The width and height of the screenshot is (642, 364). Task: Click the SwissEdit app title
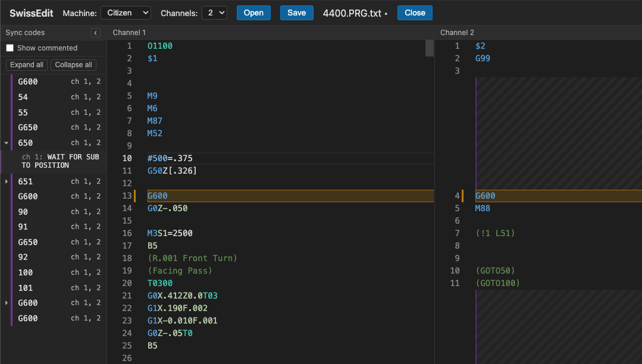(32, 13)
